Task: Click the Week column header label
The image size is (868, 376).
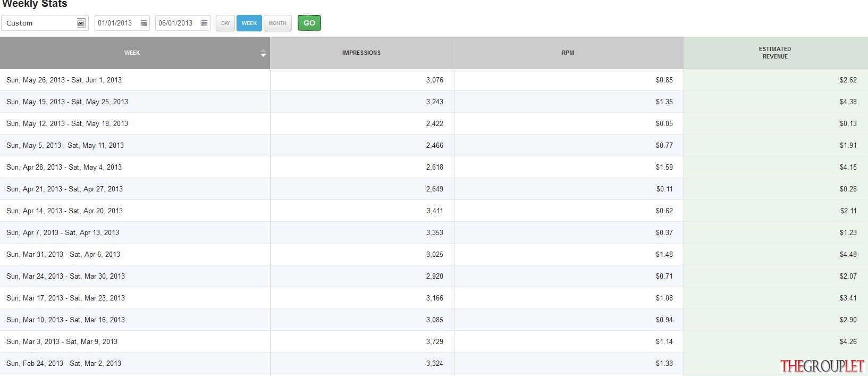Action: coord(132,53)
